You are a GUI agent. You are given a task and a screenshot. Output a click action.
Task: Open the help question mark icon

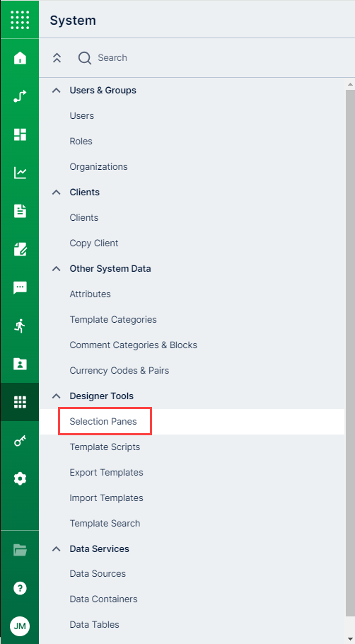pos(20,588)
